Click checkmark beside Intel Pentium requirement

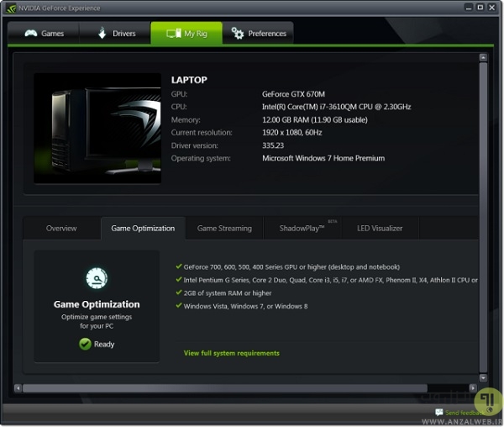pyautogui.click(x=179, y=279)
